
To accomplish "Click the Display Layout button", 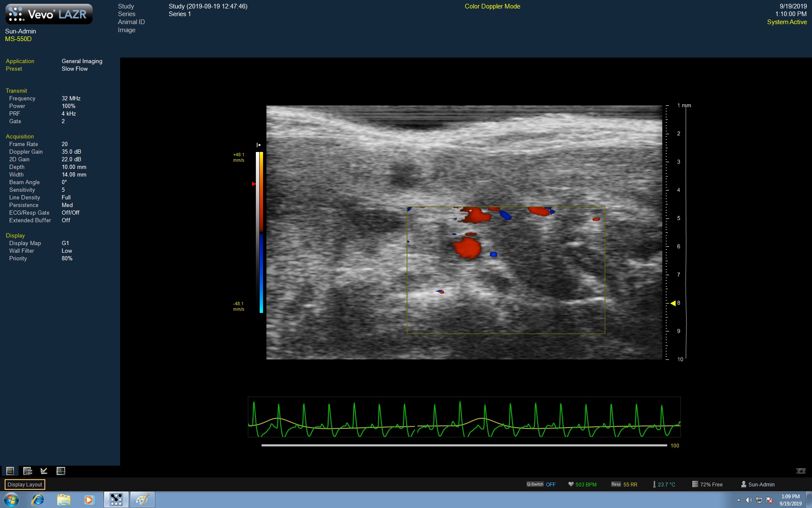I will tap(25, 485).
